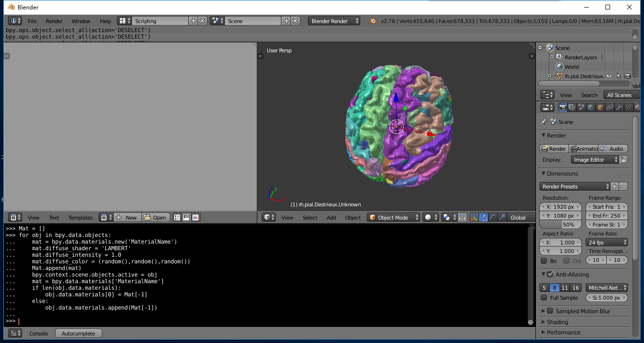Image resolution: width=644 pixels, height=343 pixels.
Task: Toggle selectability cursor for lh.pial.Destrieux
Action: [x=619, y=76]
